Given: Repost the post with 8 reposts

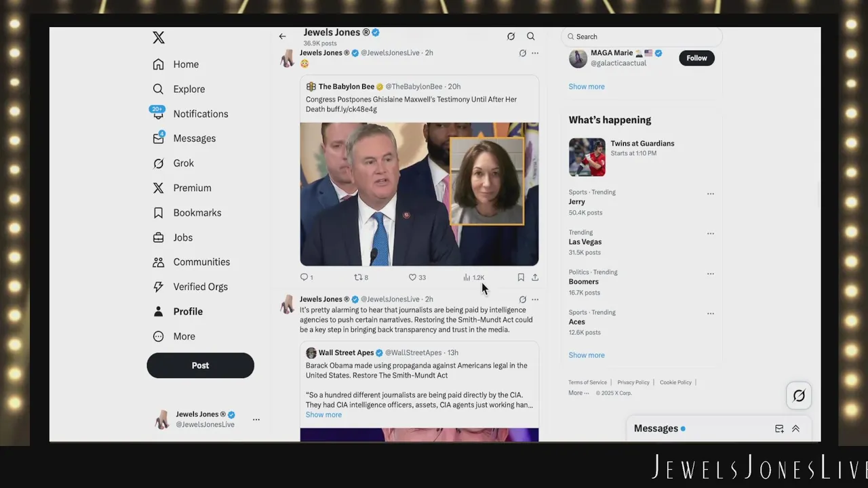Looking at the screenshot, I should [x=361, y=277].
